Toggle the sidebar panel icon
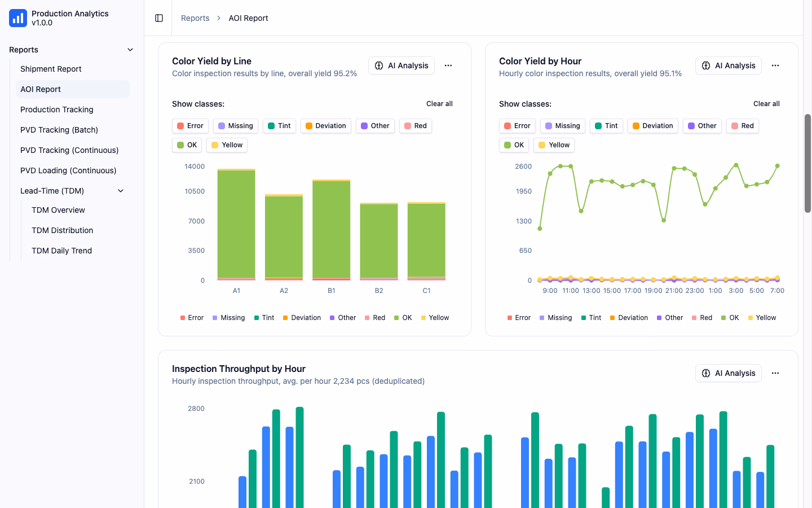Viewport: 812px width, 508px height. pos(159,18)
